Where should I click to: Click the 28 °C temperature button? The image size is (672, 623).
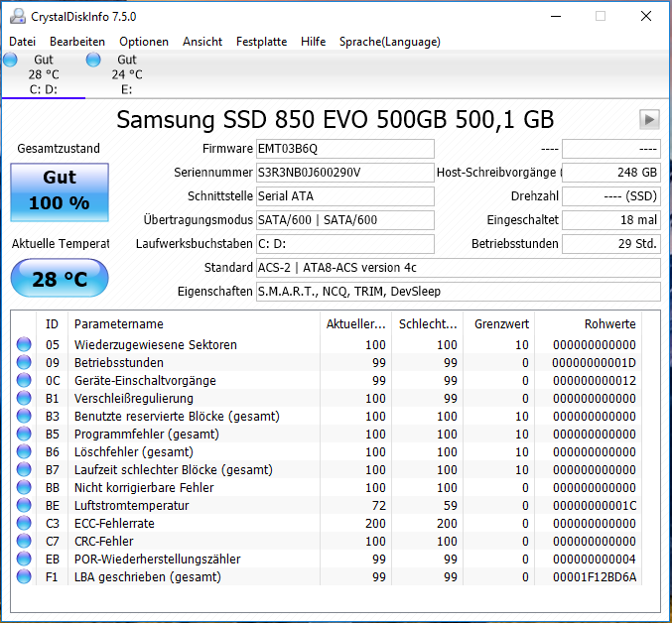(x=60, y=278)
